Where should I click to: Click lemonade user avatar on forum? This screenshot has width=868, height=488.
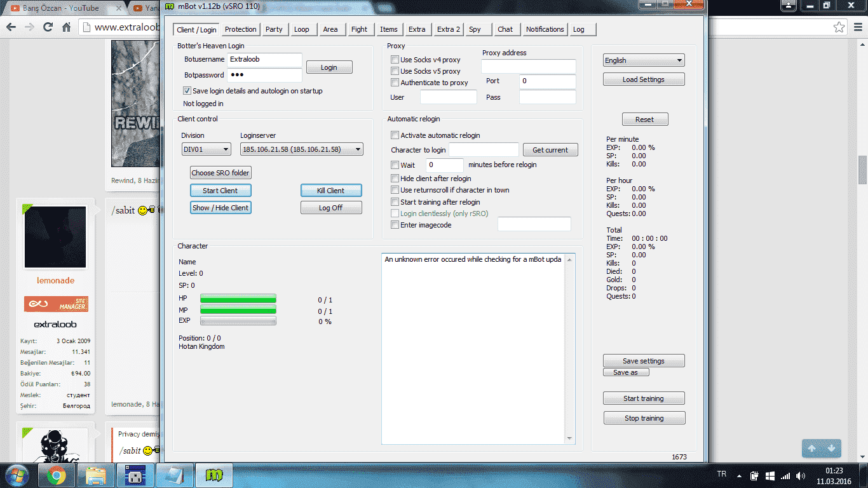click(55, 236)
